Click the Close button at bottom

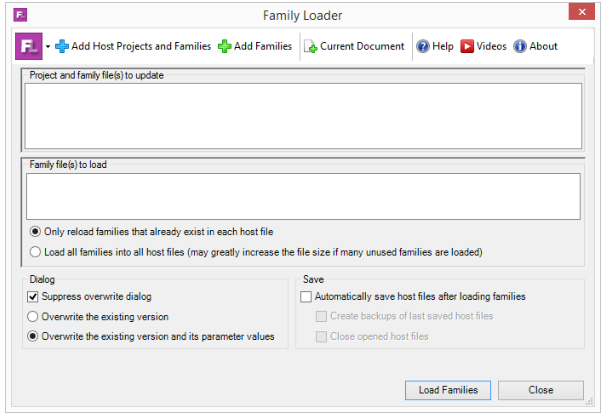pos(541,390)
